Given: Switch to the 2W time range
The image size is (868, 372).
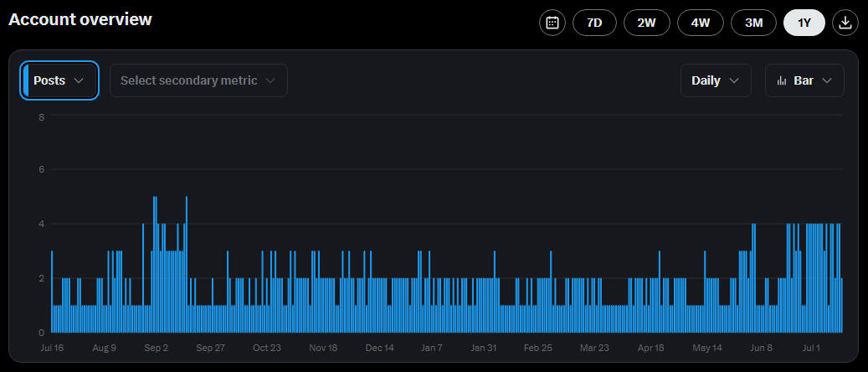Looking at the screenshot, I should pos(646,23).
